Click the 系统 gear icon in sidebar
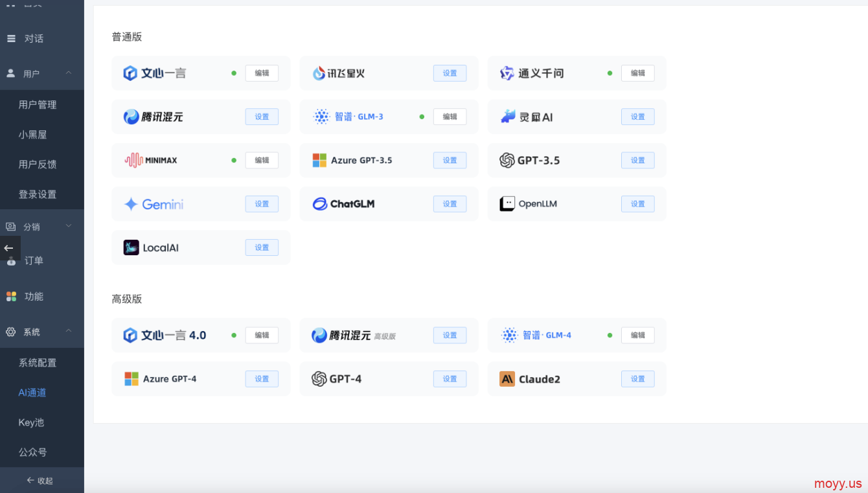The height and width of the screenshot is (493, 868). [11, 332]
